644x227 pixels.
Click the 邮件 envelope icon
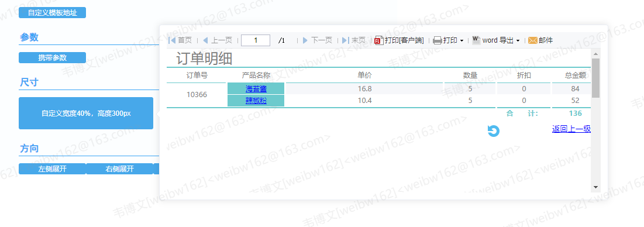533,40
